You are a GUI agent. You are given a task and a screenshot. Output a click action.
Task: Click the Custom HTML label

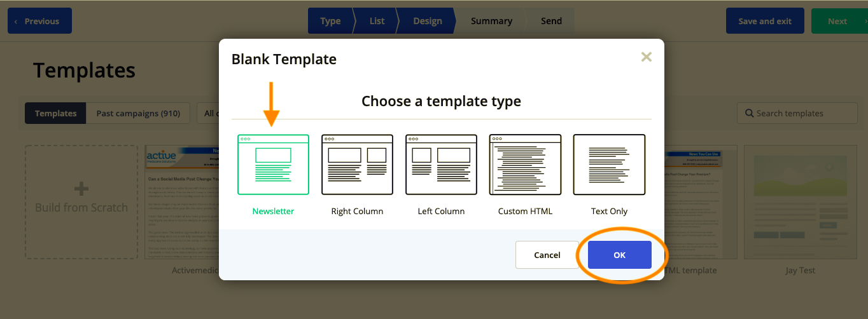coord(525,211)
